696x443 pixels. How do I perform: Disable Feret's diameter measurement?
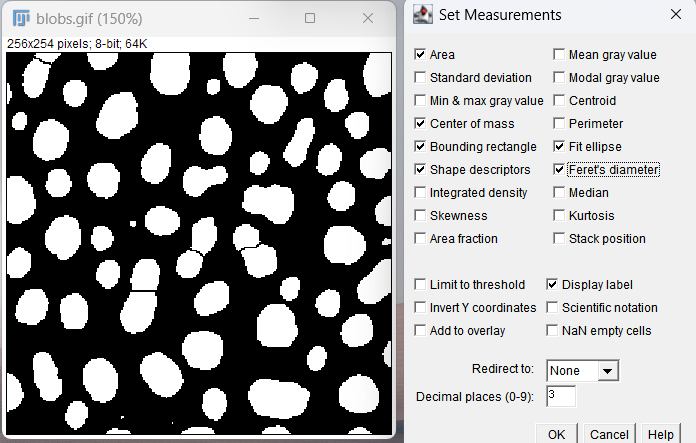click(x=559, y=170)
